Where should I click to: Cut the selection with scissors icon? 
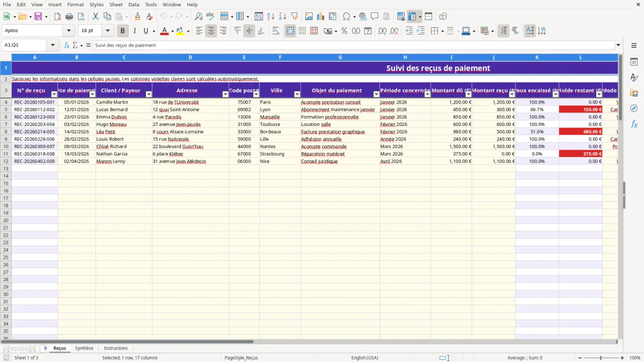tap(95, 17)
